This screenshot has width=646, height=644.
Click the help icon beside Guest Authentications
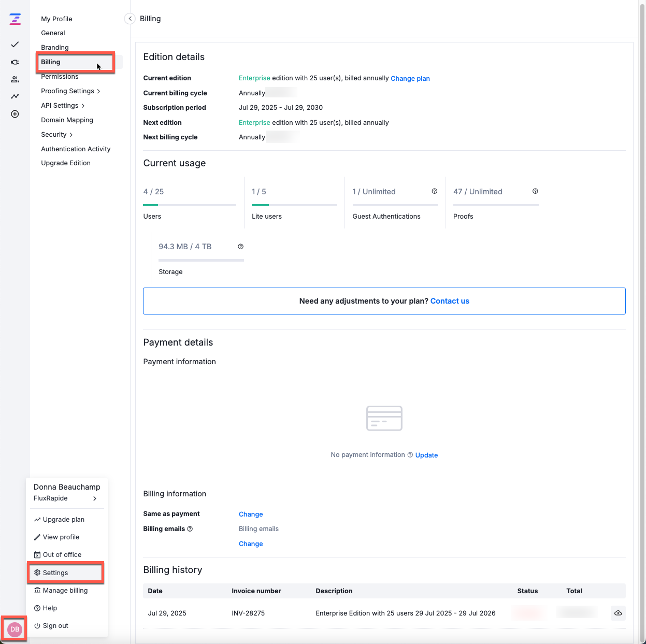[434, 191]
